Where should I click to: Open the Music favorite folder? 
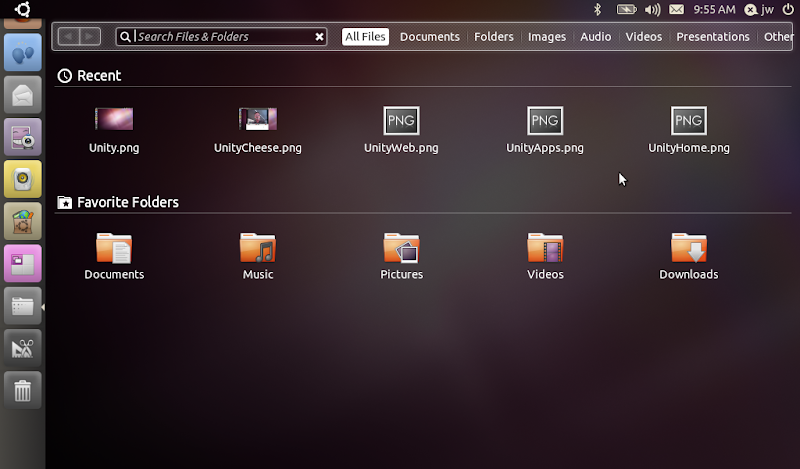pyautogui.click(x=258, y=249)
